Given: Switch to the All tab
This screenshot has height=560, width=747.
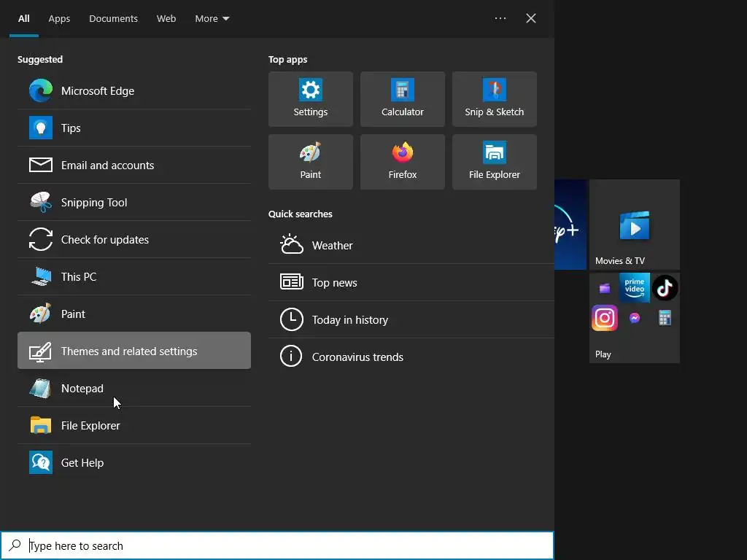Looking at the screenshot, I should (x=24, y=18).
